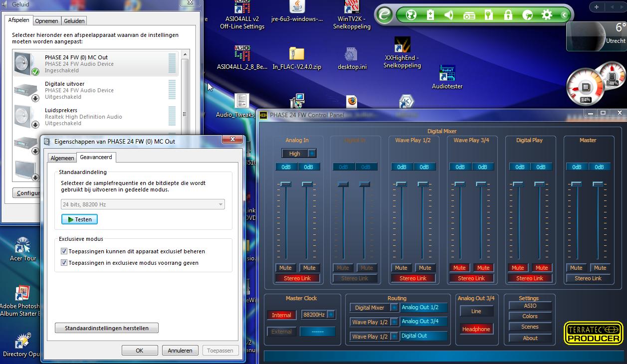
Task: Select the 'Digitale uitvoer' device row
Action: click(95, 90)
